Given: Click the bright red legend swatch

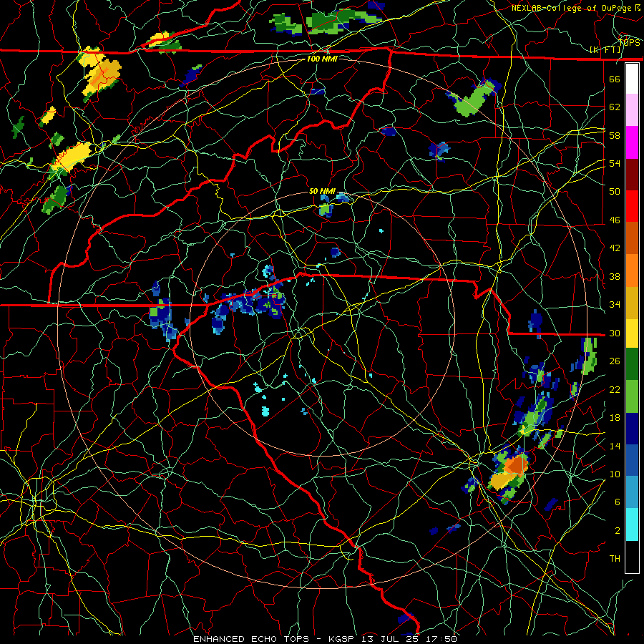Looking at the screenshot, I should [632, 207].
